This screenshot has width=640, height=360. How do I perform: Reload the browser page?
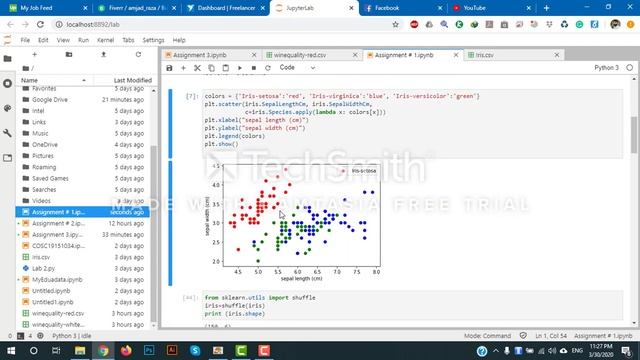pyautogui.click(x=40, y=24)
